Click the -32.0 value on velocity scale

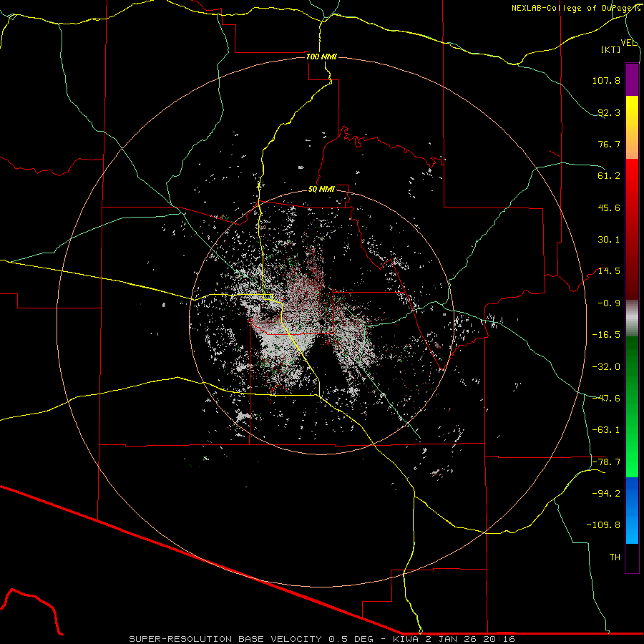[x=606, y=367]
